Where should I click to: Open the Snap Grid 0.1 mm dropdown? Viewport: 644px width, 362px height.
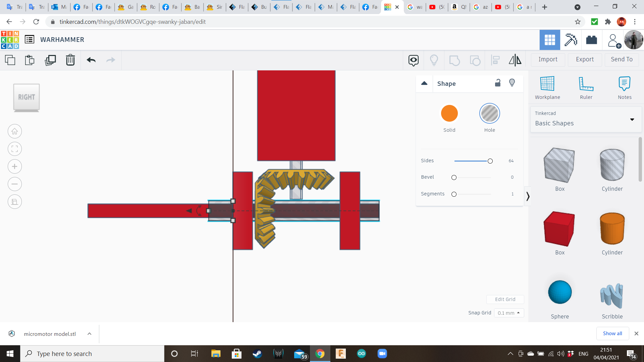(508, 313)
